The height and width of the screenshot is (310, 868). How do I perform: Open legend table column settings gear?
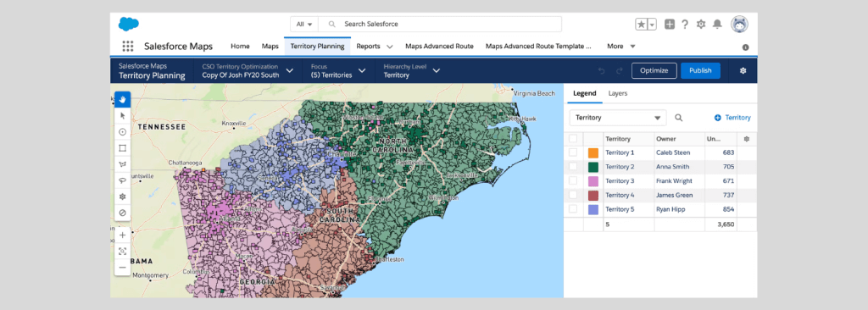tap(747, 139)
